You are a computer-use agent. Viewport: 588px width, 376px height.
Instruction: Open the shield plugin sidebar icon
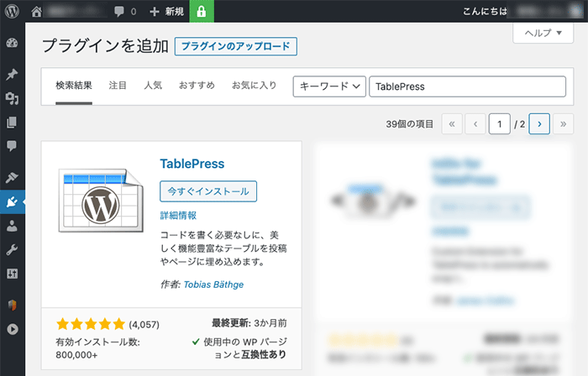[12, 305]
